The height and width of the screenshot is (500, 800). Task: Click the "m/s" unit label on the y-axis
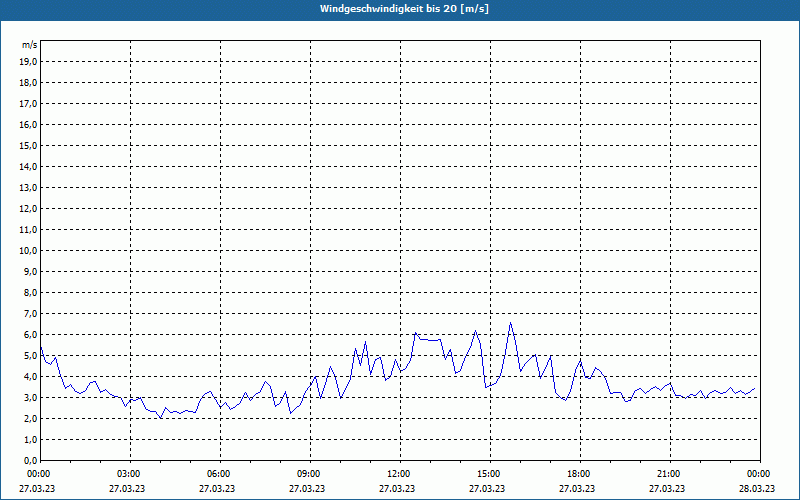pos(29,45)
